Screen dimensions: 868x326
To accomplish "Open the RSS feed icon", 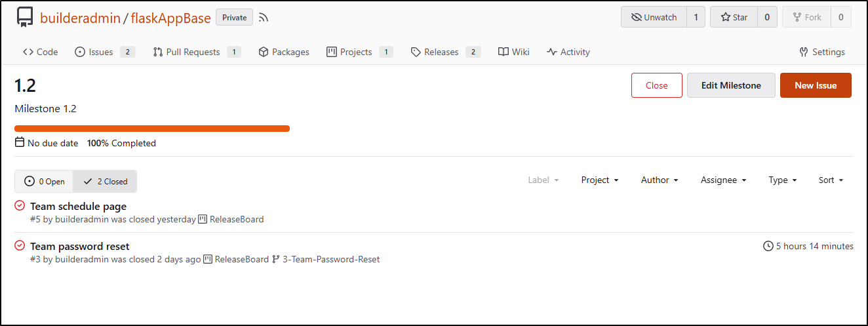I will pyautogui.click(x=264, y=18).
